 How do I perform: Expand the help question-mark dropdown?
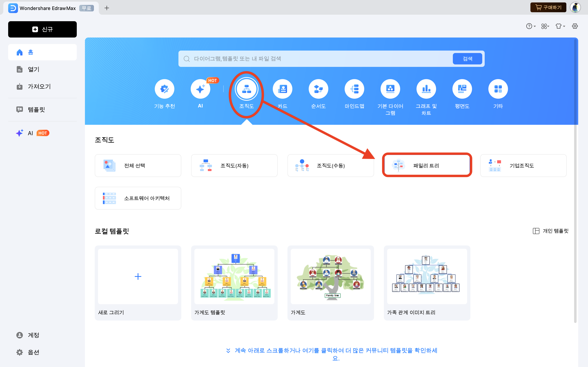click(x=531, y=26)
